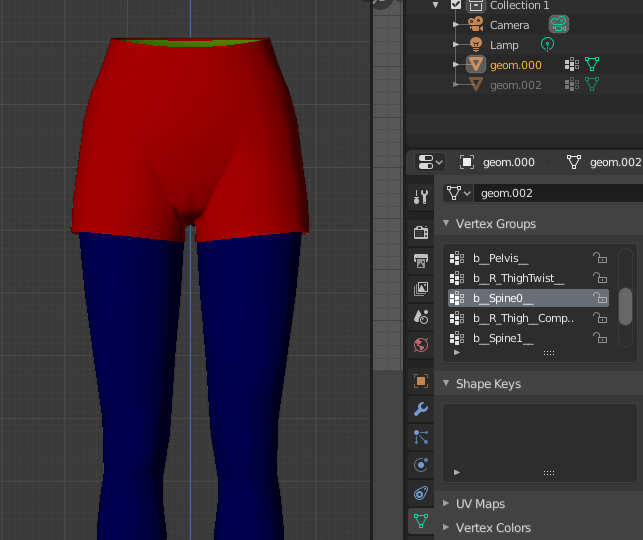Screen dimensions: 643x540
Task: Click vertex group list resize grip
Action: point(549,353)
